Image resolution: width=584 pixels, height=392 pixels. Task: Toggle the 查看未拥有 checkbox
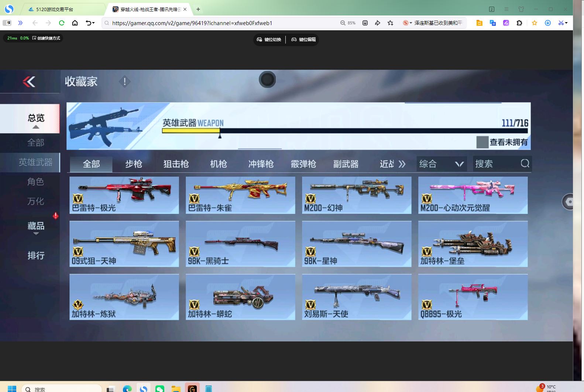(x=482, y=142)
